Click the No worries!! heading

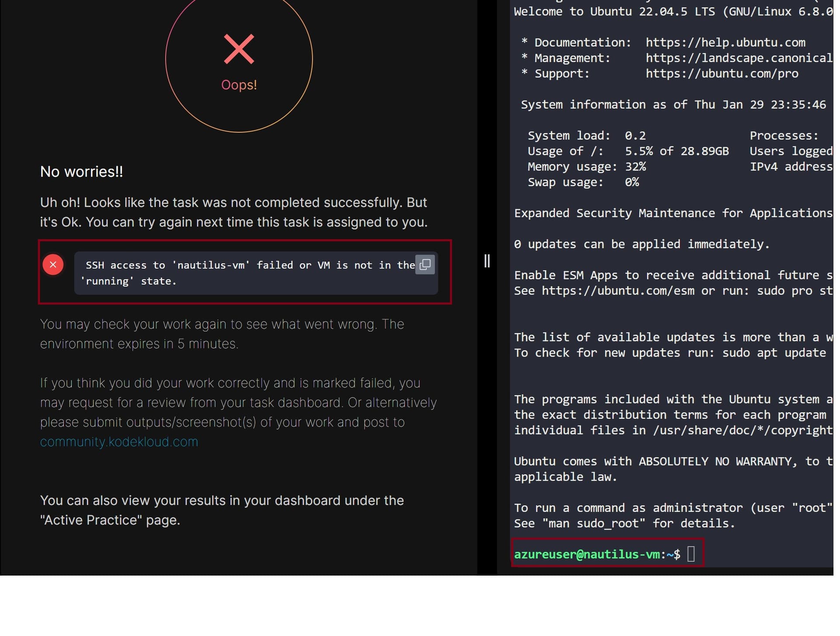click(x=82, y=172)
